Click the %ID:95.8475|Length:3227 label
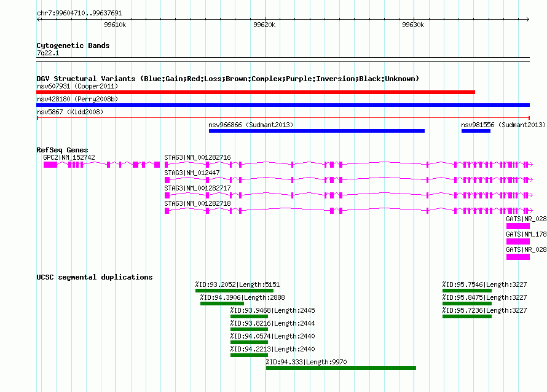This screenshot has height=392, width=547. point(484,297)
